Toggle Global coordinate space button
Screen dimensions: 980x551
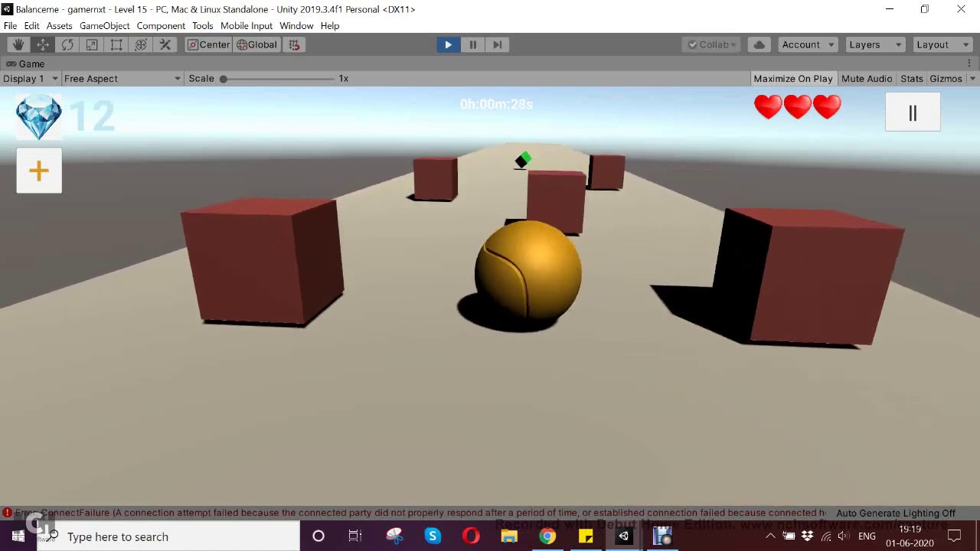tap(256, 44)
